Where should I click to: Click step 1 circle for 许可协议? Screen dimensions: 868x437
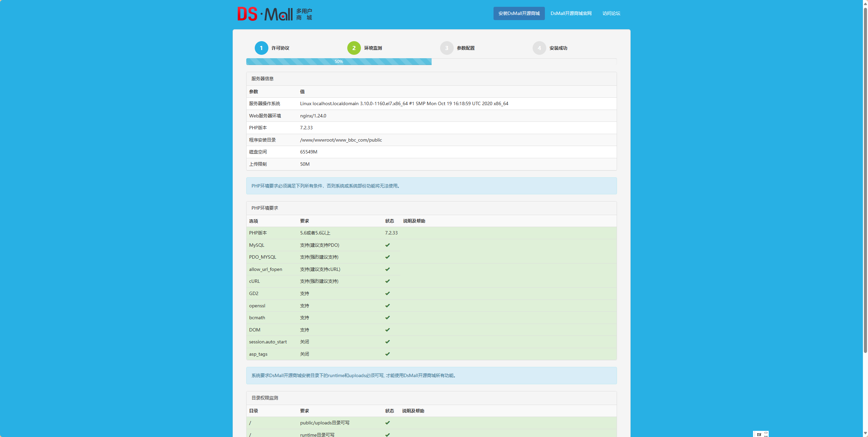tap(261, 48)
